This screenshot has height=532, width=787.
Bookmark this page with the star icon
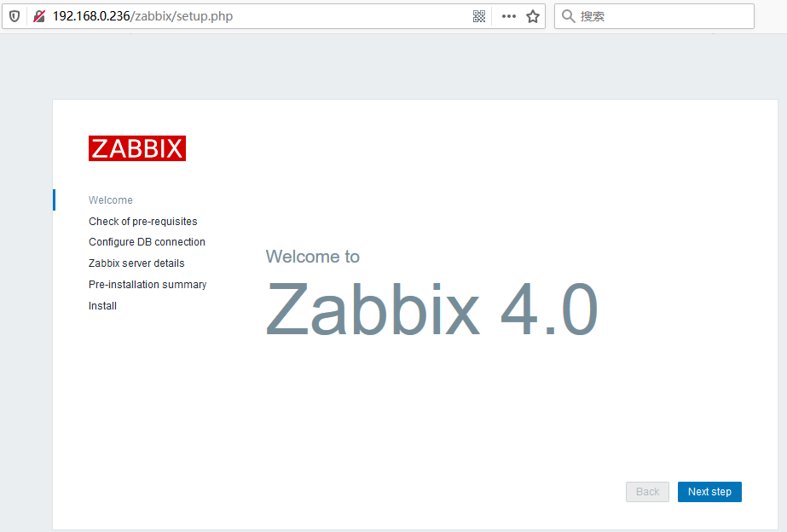pyautogui.click(x=533, y=16)
